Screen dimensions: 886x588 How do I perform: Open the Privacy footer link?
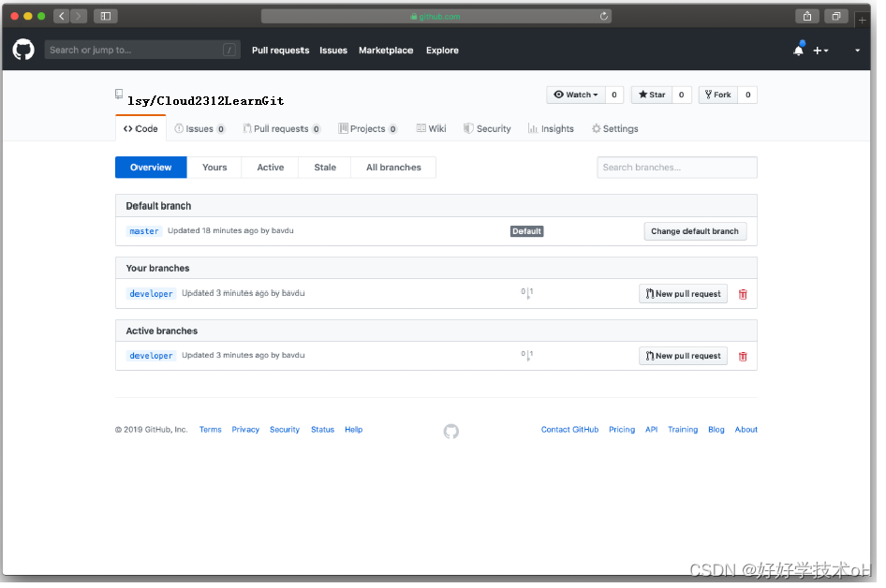coord(245,429)
